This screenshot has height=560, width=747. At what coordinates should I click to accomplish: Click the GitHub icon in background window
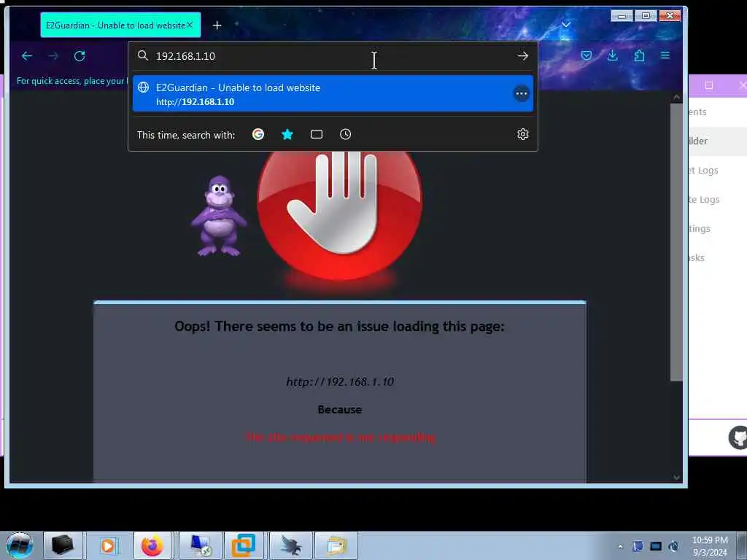click(738, 437)
